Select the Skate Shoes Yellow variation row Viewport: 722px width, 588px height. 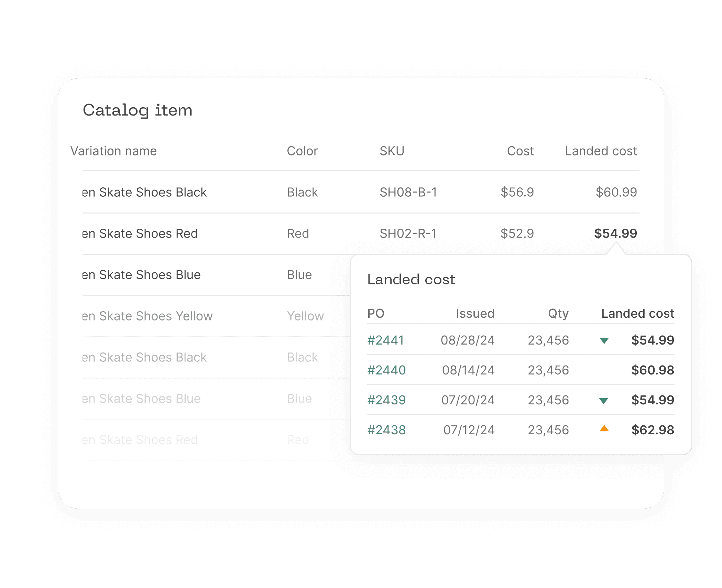147,316
